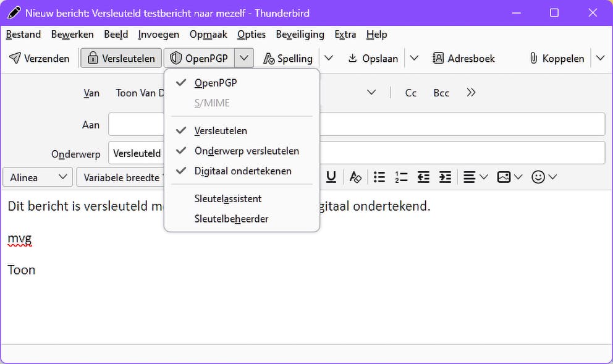Screen dimensions: 613x364
Task: Open the Invoegen menu
Action: coord(159,35)
